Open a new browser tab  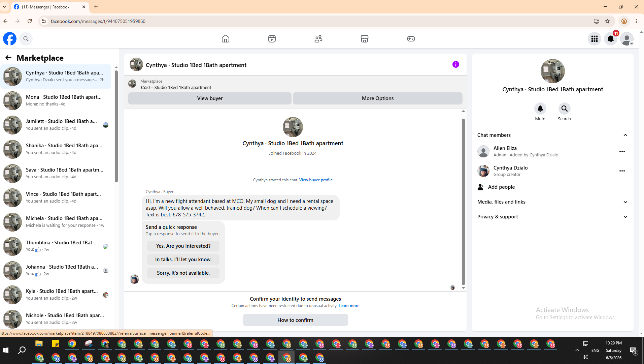tap(96, 7)
